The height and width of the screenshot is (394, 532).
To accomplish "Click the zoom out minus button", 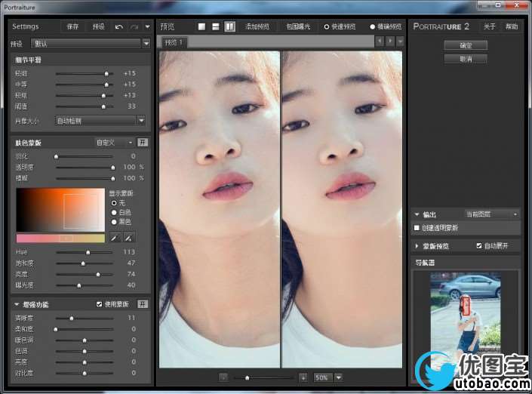I will click(223, 377).
